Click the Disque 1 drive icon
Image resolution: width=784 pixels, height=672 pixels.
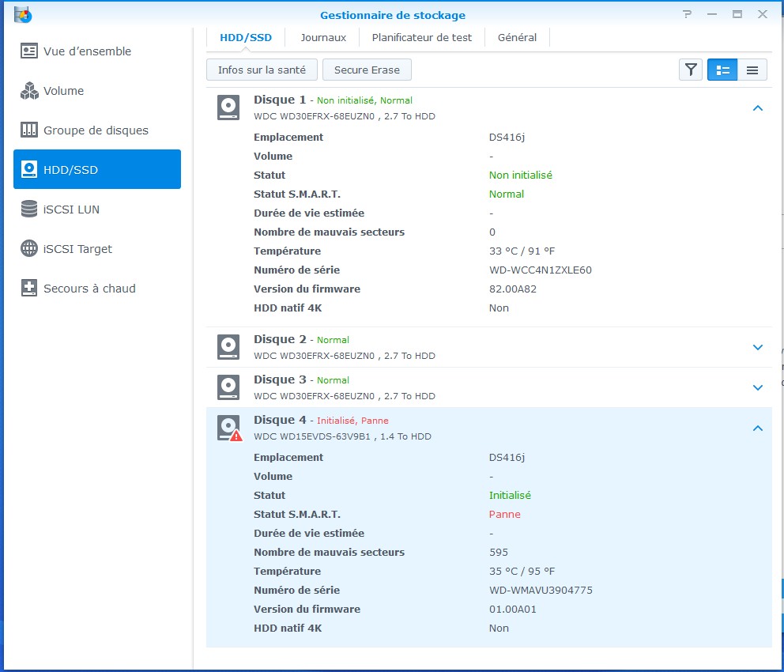click(228, 108)
